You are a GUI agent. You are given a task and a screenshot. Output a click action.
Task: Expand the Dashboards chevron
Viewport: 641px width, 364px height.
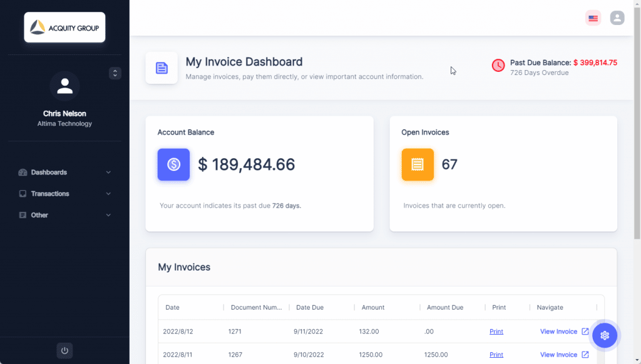108,172
